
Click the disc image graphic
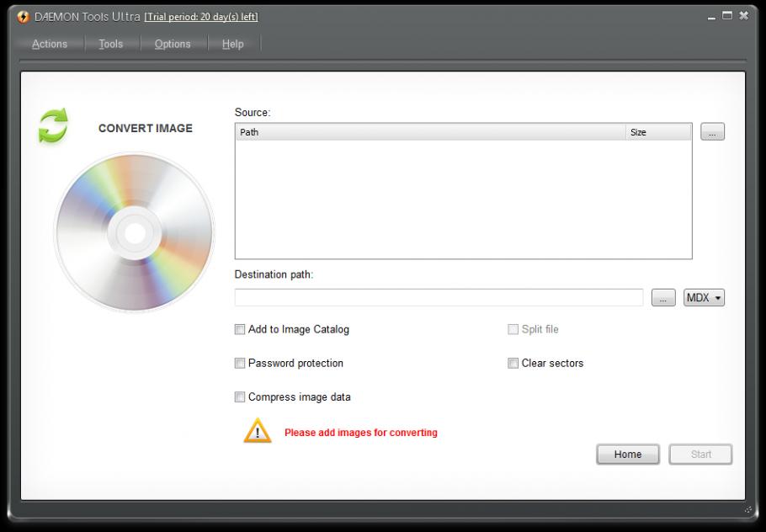point(135,232)
